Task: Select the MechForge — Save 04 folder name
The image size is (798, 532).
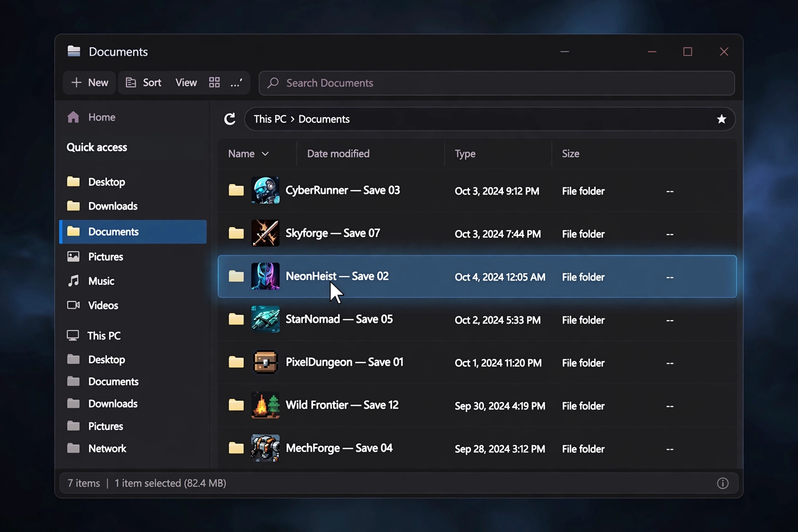Action: coord(339,448)
